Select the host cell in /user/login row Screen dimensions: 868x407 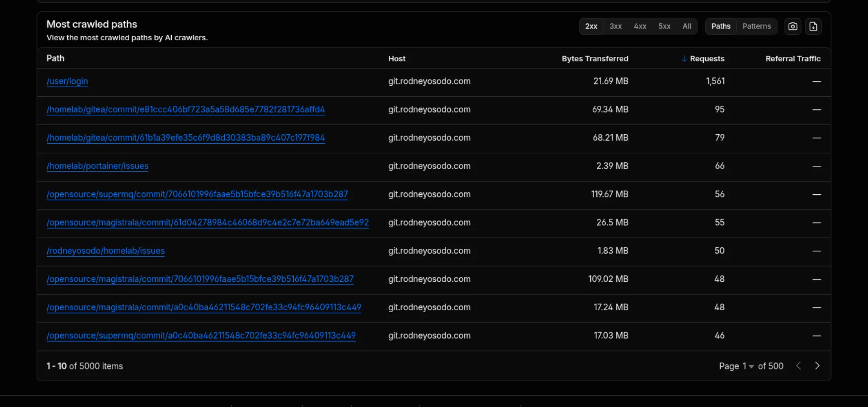429,81
